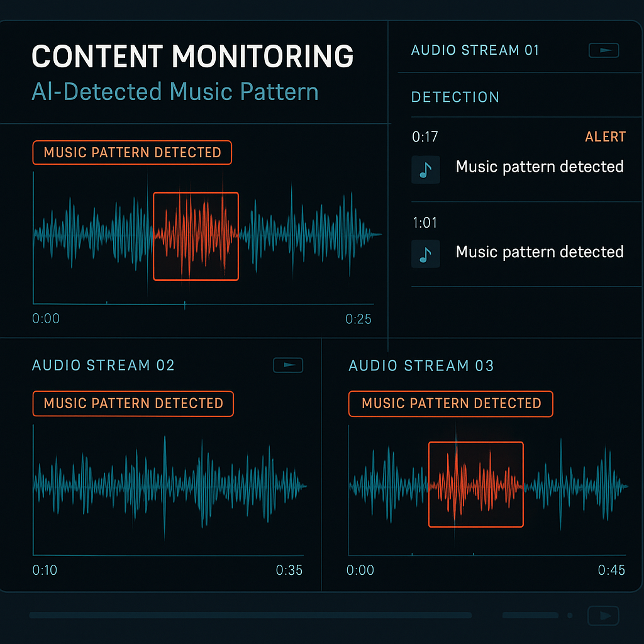Click the Audio Stream 02 play icon
This screenshot has width=644, height=644.
pyautogui.click(x=288, y=365)
